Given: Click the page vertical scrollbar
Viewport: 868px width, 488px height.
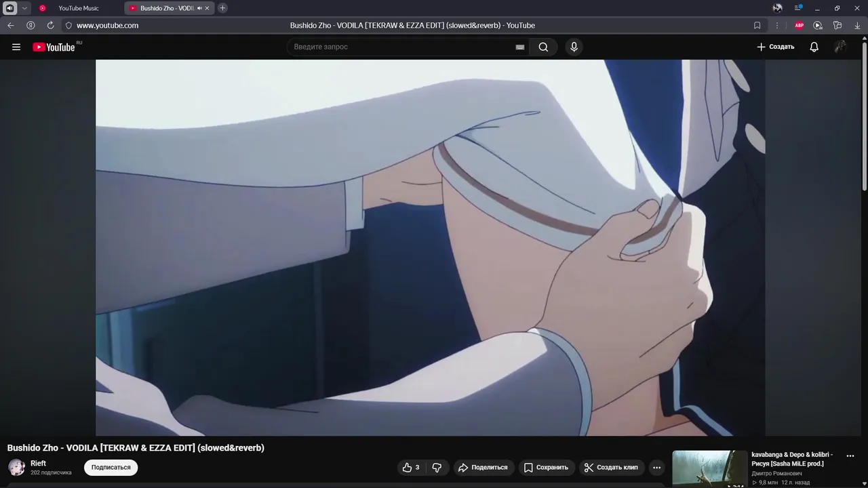Looking at the screenshot, I should 864,115.
